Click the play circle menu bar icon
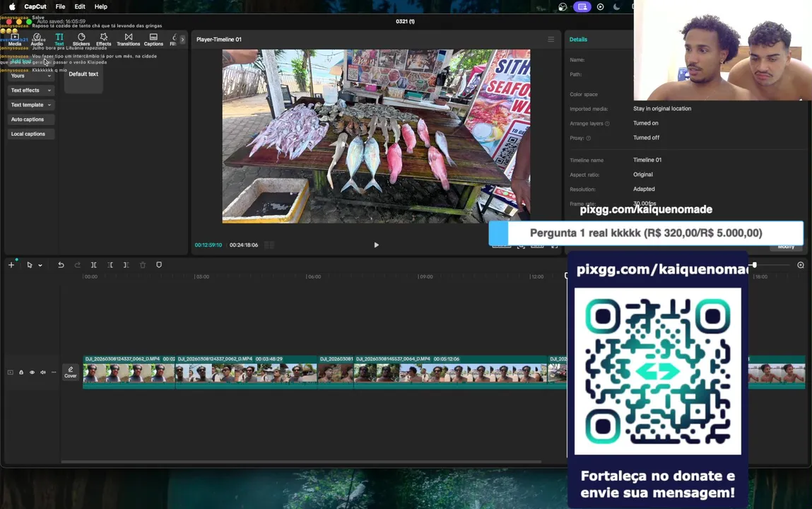Screen dimensions: 812x509 (600, 7)
